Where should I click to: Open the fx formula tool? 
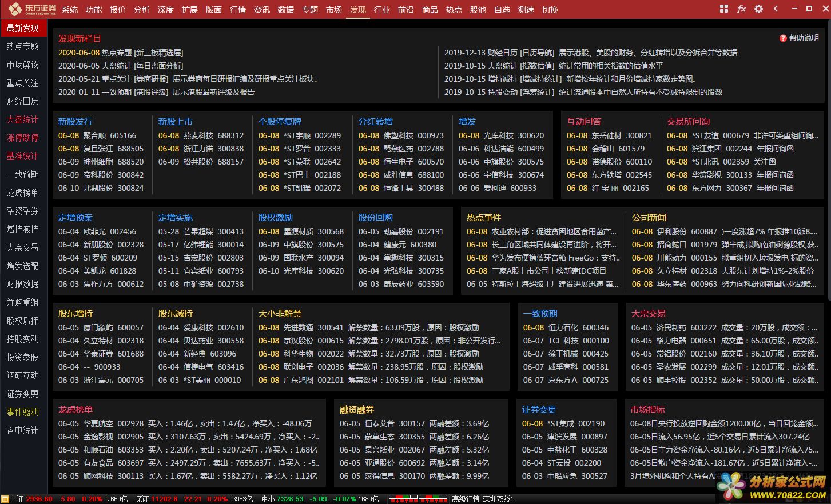click(x=741, y=9)
